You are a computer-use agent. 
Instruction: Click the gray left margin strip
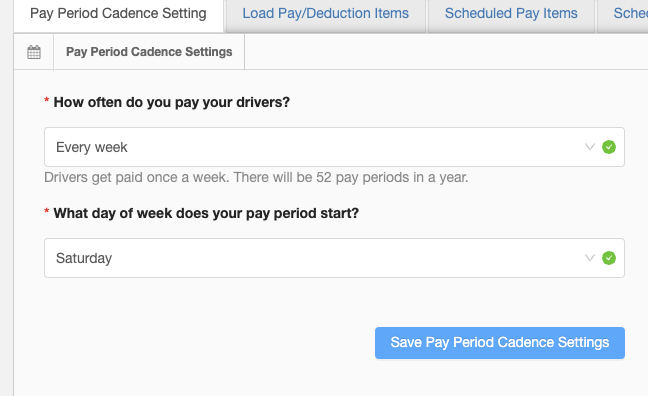[6, 198]
